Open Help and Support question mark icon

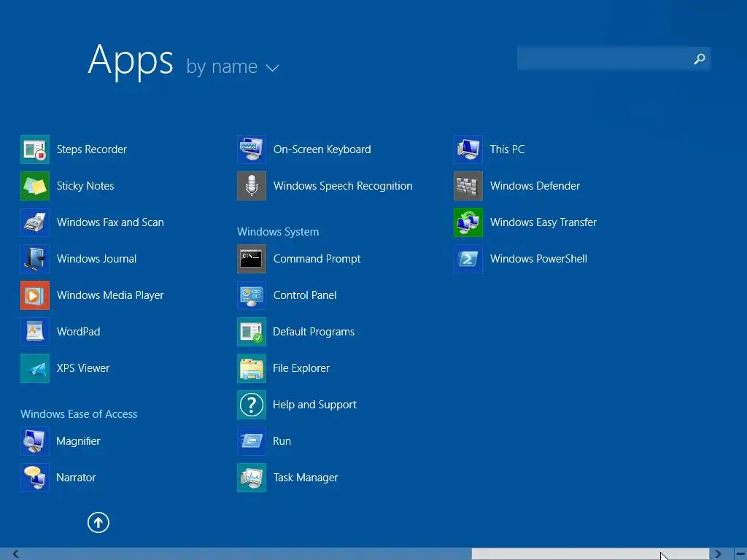[252, 405]
